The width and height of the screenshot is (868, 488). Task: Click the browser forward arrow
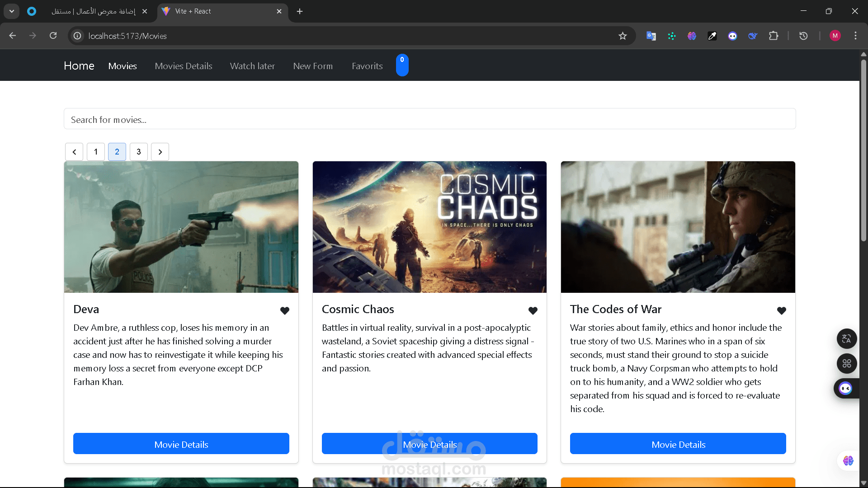[33, 36]
